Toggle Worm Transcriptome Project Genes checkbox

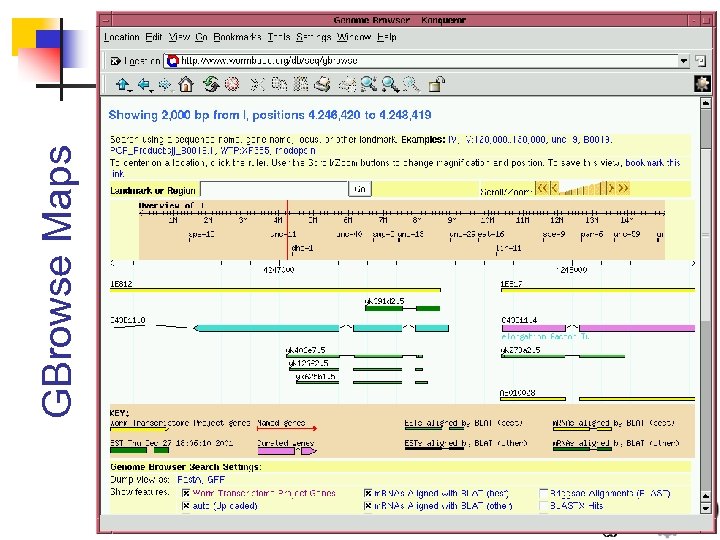pyautogui.click(x=186, y=493)
